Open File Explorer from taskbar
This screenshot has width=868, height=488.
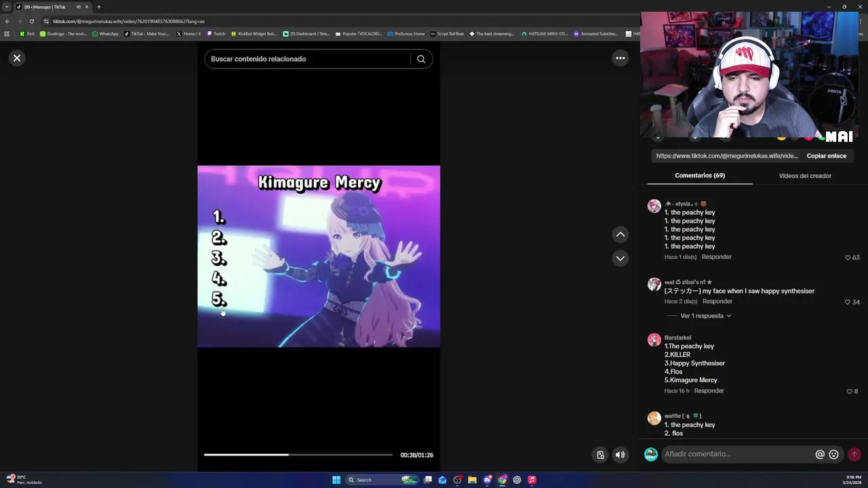pos(472,480)
